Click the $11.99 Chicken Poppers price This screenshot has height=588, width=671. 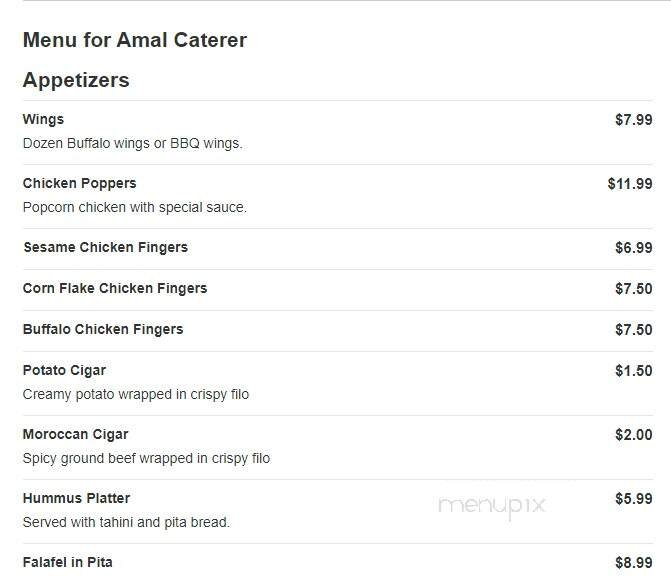point(629,184)
